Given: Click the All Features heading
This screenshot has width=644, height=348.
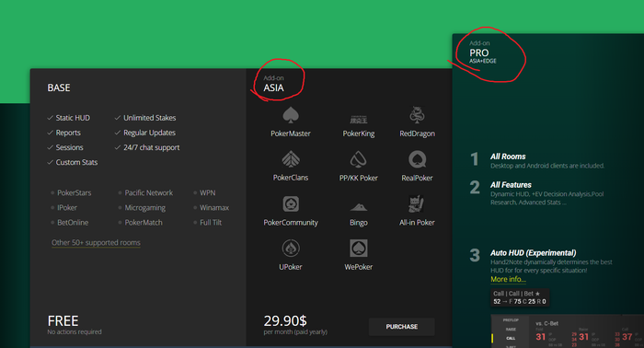Looking at the screenshot, I should pyautogui.click(x=511, y=185).
